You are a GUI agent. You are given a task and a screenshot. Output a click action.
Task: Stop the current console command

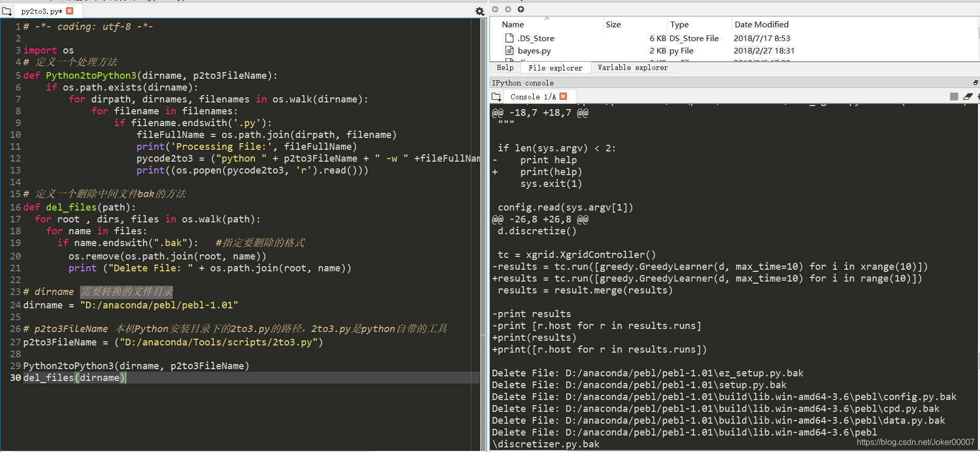click(954, 96)
